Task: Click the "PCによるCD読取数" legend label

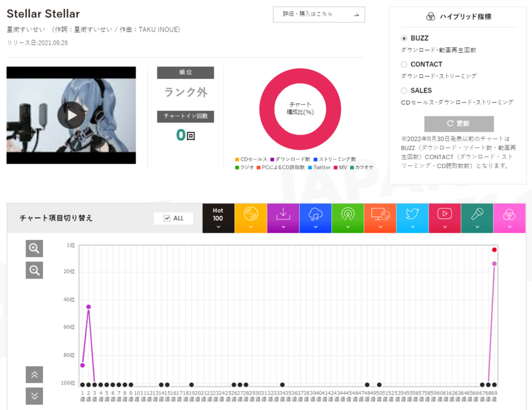Action: click(283, 168)
